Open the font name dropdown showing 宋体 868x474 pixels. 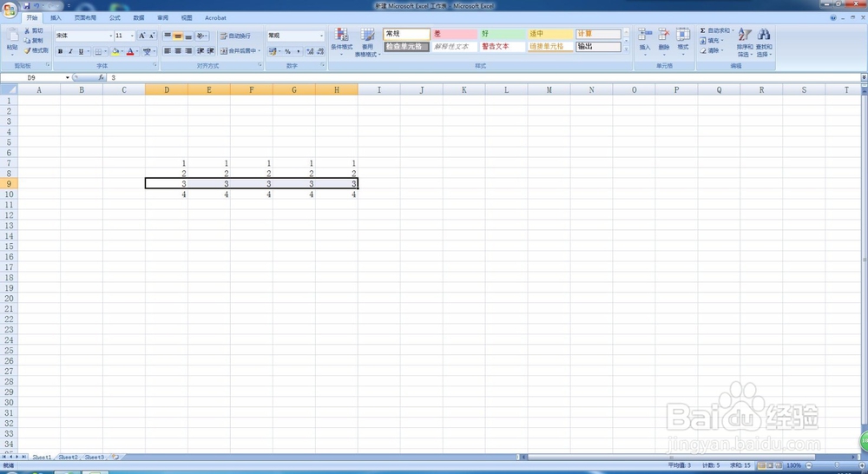pos(111,36)
